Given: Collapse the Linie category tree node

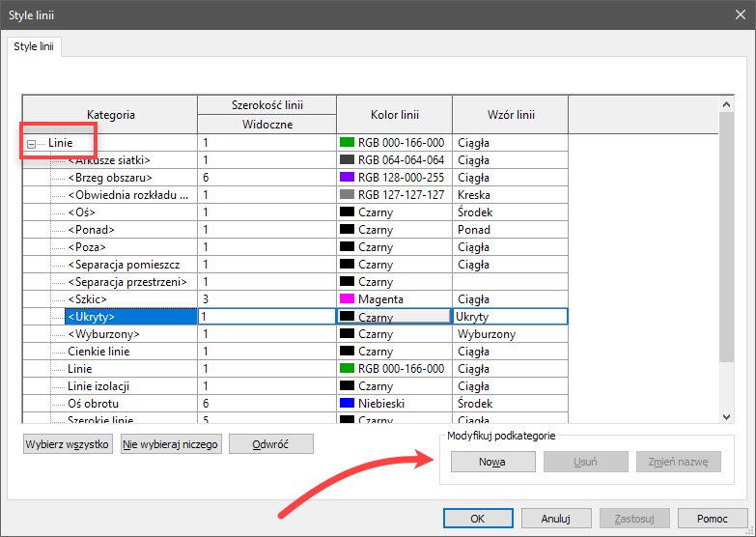Looking at the screenshot, I should tap(32, 143).
